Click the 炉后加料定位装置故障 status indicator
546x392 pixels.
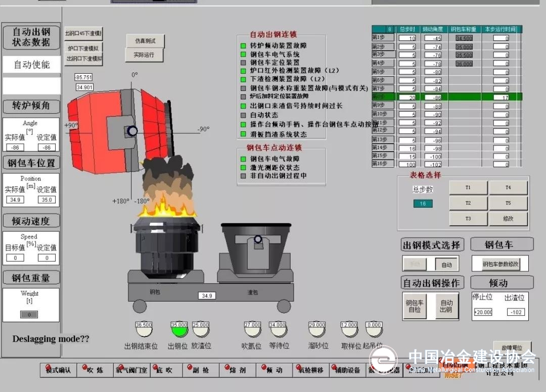click(x=243, y=96)
